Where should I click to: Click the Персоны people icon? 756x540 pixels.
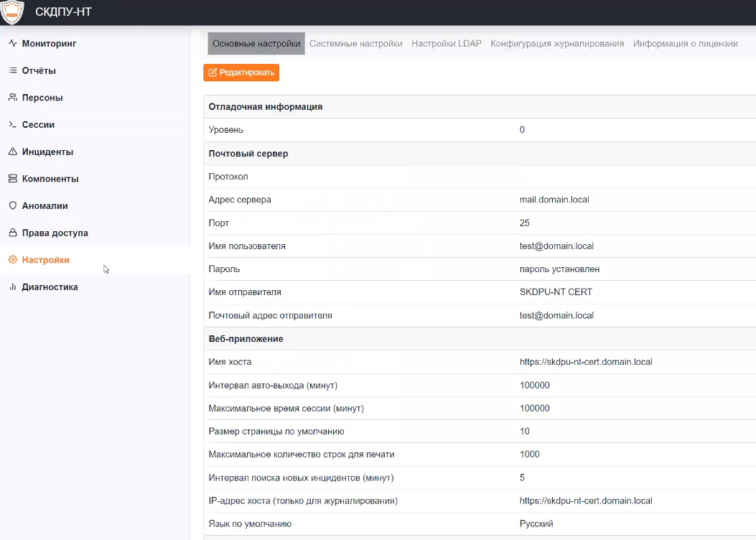click(x=12, y=98)
